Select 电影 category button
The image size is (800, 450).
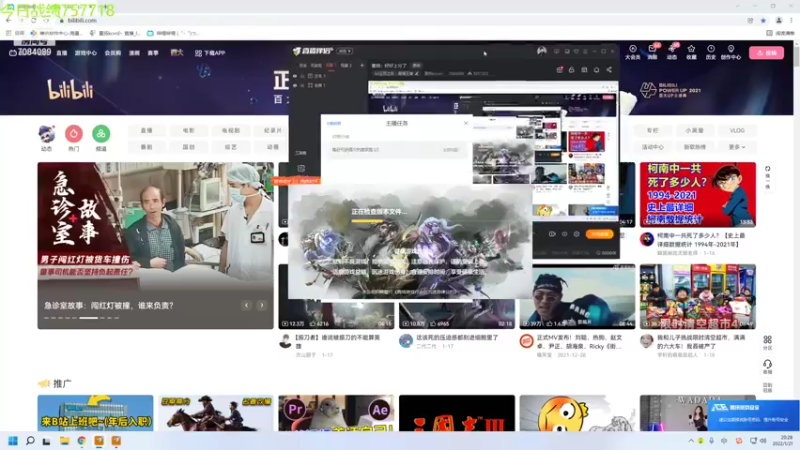tap(189, 131)
